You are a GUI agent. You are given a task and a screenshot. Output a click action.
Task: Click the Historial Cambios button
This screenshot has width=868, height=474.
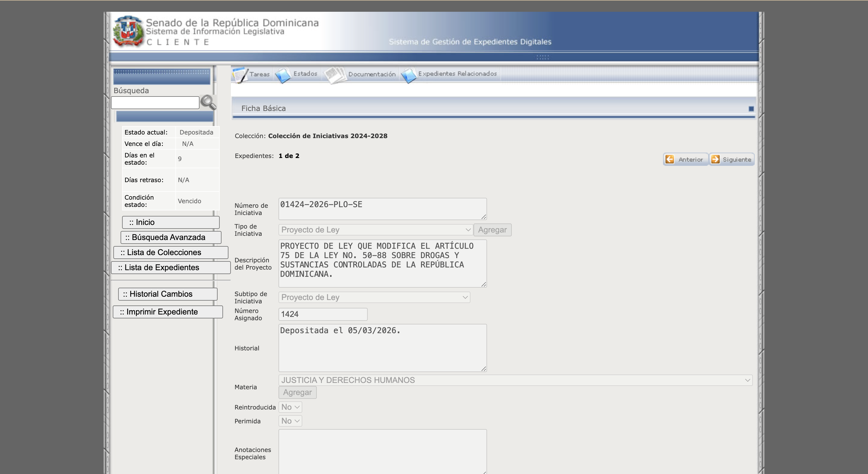168,294
